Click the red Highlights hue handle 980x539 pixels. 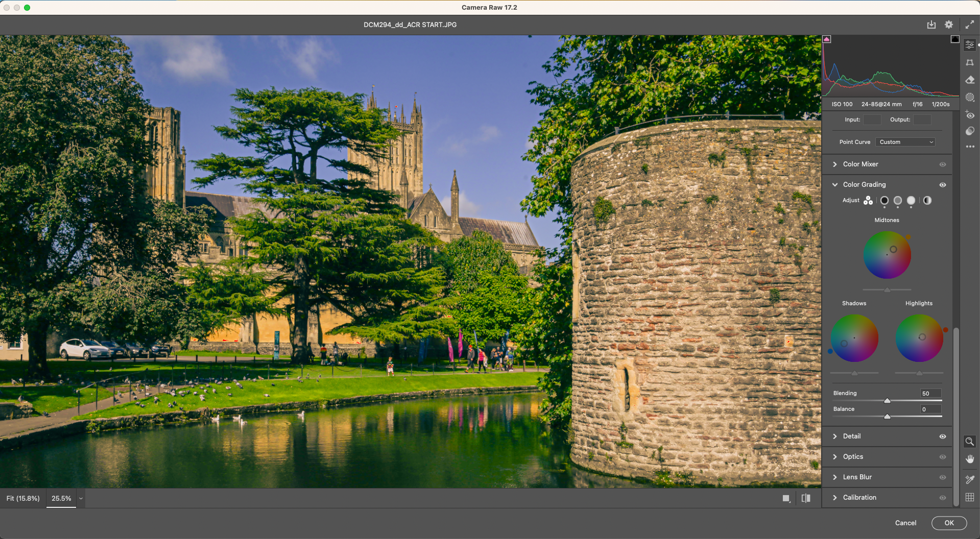click(945, 330)
